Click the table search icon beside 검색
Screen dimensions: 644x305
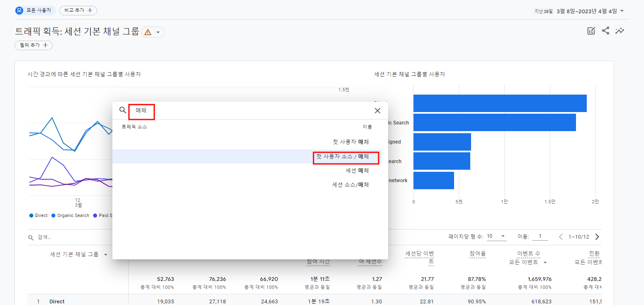[x=31, y=238]
